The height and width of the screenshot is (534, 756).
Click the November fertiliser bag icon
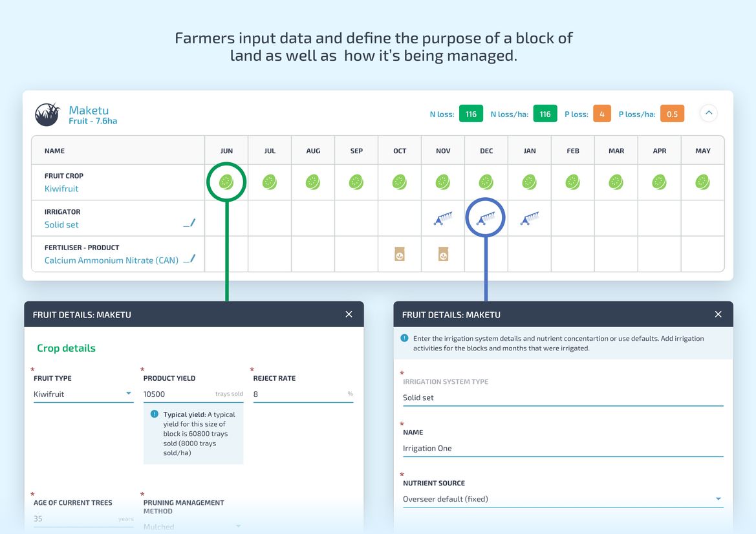click(443, 255)
